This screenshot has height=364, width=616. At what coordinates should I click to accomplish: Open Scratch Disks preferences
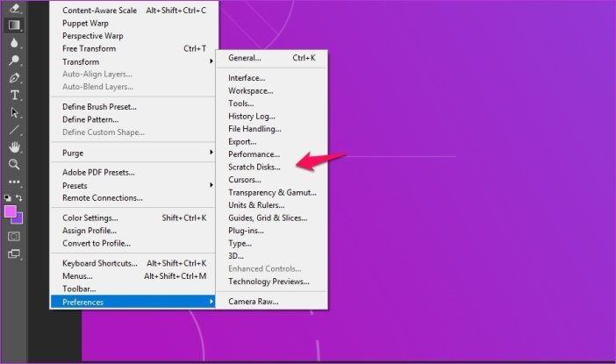[x=254, y=167]
